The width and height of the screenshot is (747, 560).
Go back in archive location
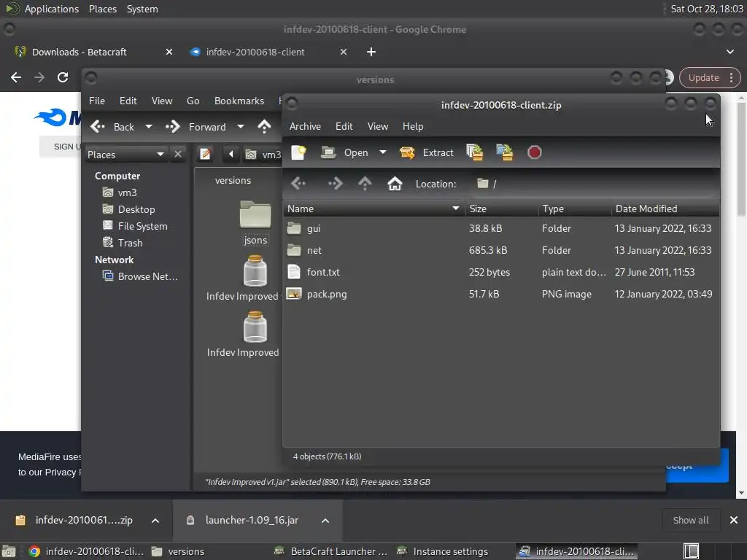[298, 183]
